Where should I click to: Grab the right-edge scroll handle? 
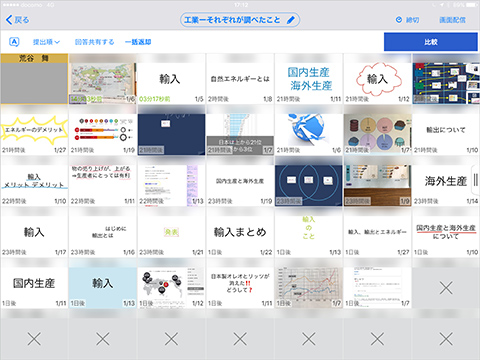point(476,180)
